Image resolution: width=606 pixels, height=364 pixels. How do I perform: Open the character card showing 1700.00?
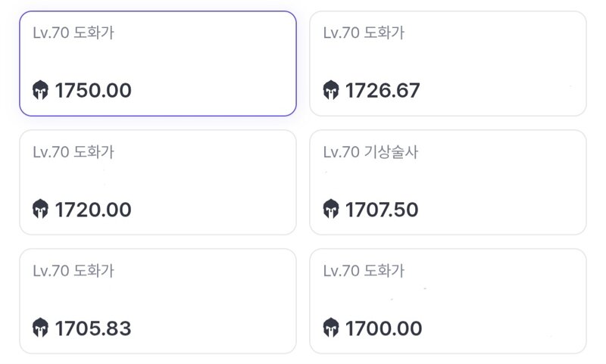pyautogui.click(x=448, y=301)
